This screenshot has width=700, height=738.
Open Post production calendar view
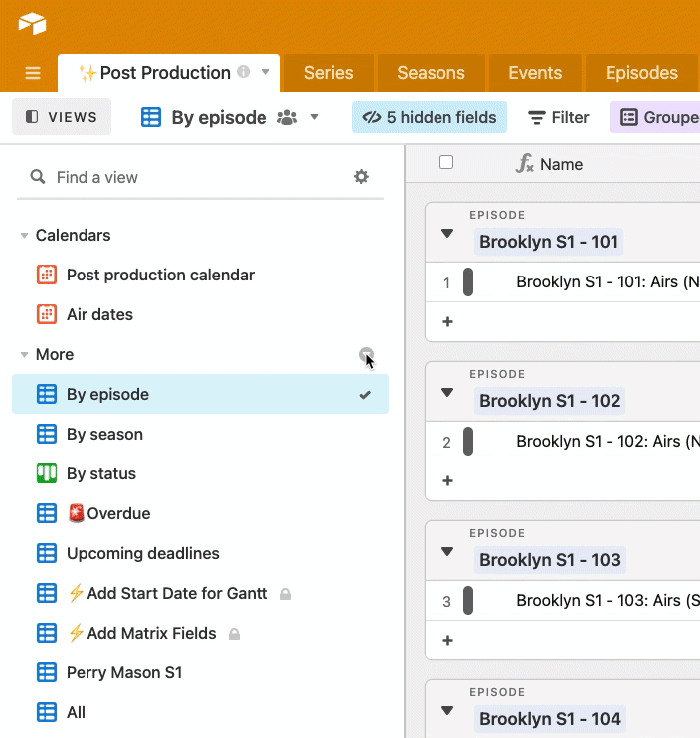(160, 275)
